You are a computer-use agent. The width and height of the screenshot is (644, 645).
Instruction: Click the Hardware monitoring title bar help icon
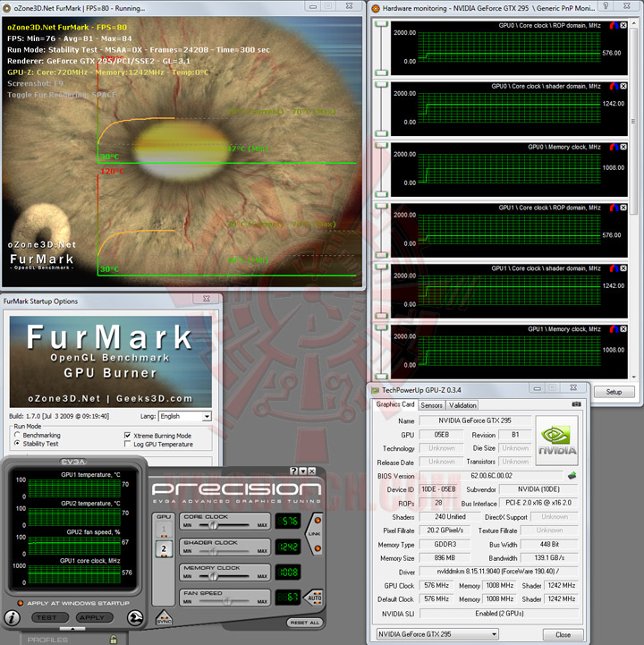(x=606, y=5)
